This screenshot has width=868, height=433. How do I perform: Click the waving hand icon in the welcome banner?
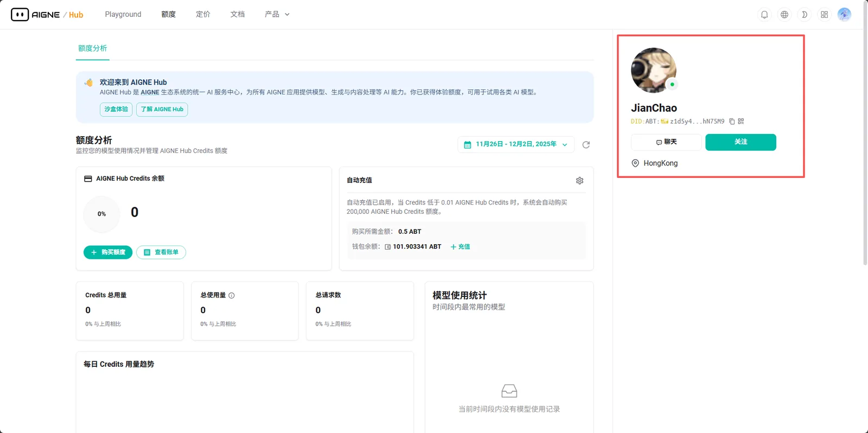tap(88, 82)
